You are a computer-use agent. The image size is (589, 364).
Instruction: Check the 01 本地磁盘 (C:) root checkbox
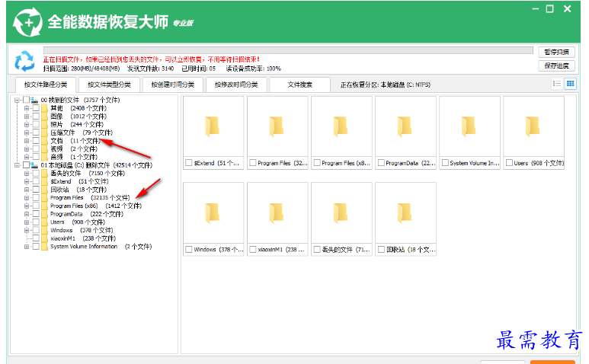click(26, 165)
